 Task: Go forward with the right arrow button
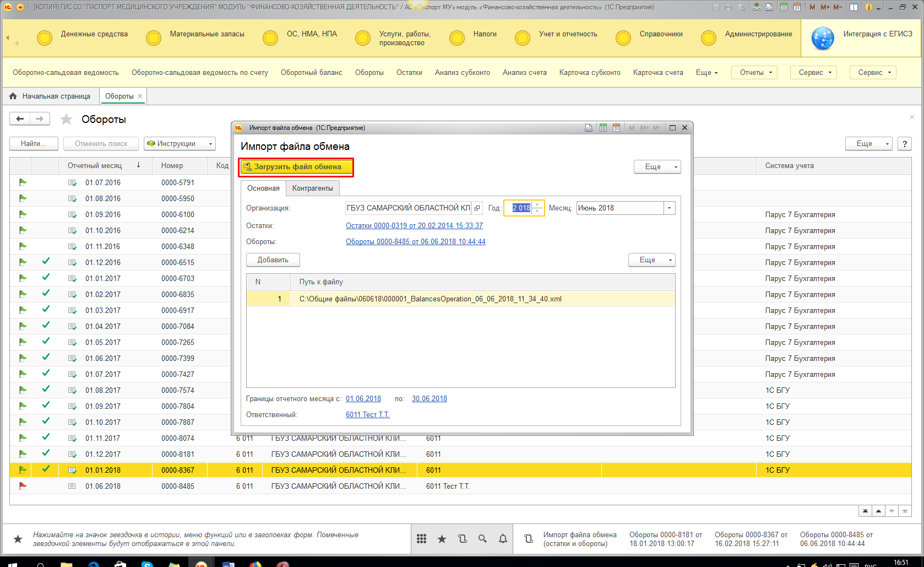pos(40,118)
